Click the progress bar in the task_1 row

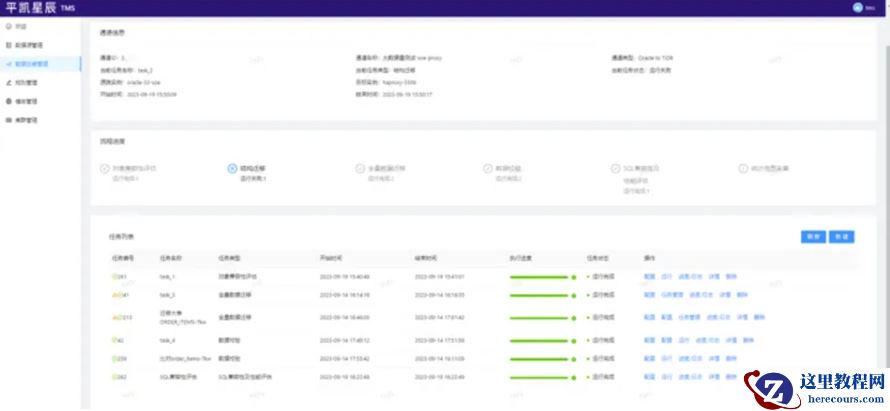[539, 277]
